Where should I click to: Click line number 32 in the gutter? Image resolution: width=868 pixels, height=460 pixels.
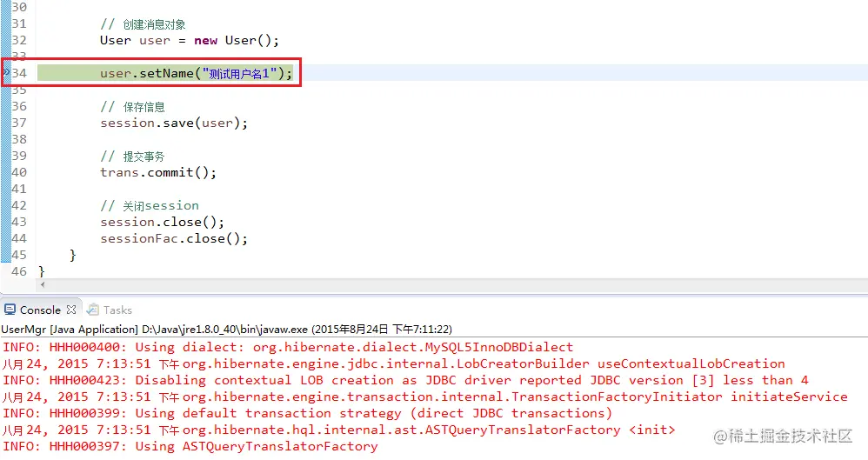pyautogui.click(x=19, y=40)
